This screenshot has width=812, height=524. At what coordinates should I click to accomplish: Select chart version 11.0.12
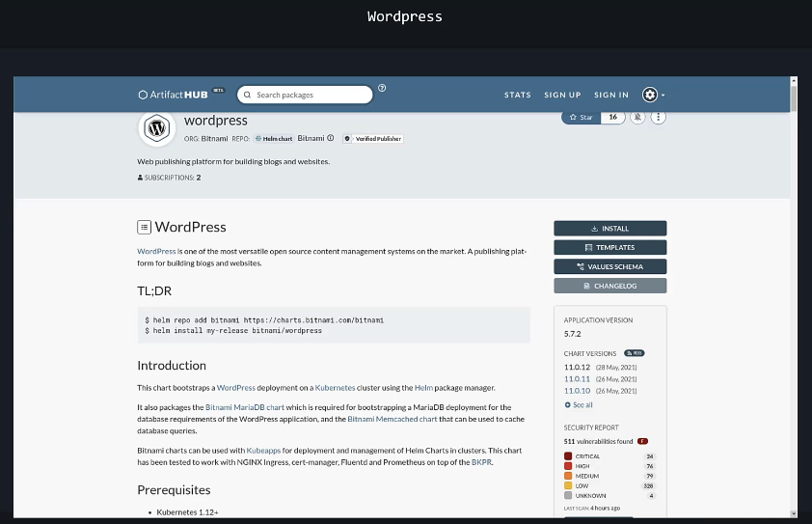coord(577,367)
